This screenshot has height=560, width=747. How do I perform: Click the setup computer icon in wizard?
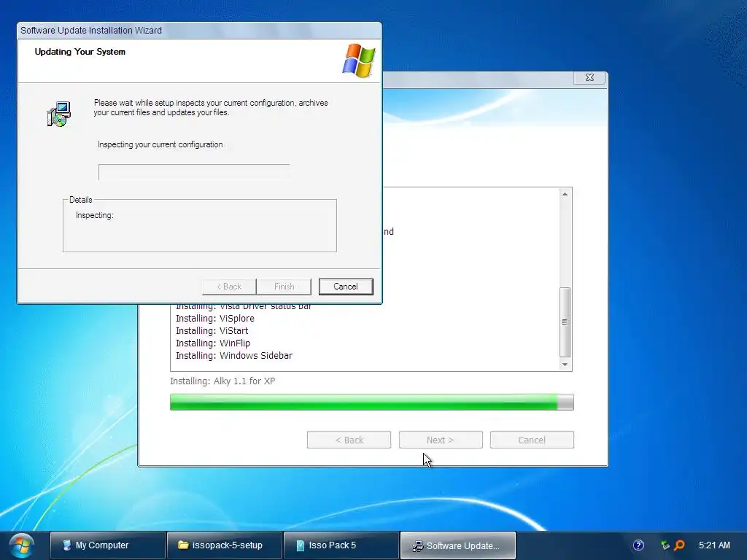point(59,114)
